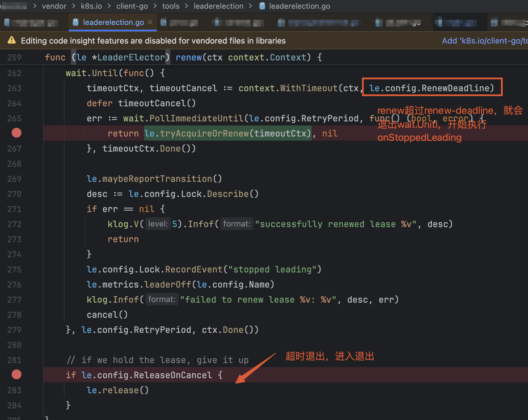Open the leaderelection folder breadcrumb
The image size is (528, 420).
218,6
